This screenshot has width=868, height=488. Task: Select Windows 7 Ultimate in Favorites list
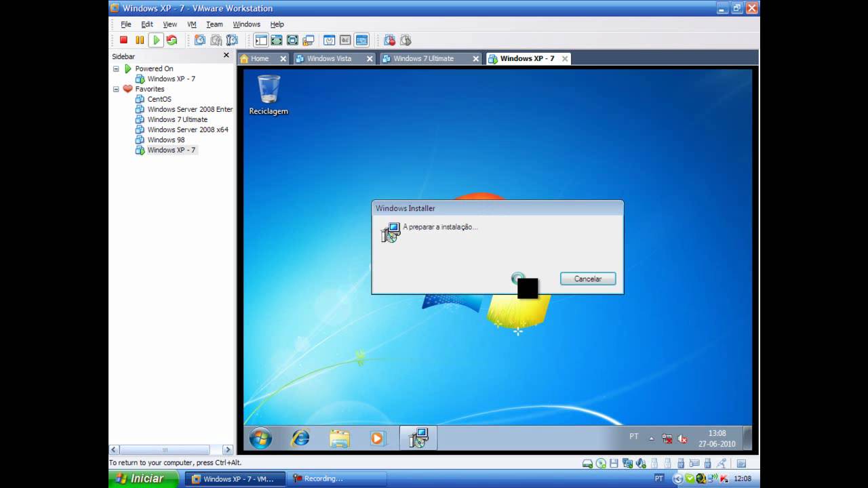pyautogui.click(x=178, y=119)
